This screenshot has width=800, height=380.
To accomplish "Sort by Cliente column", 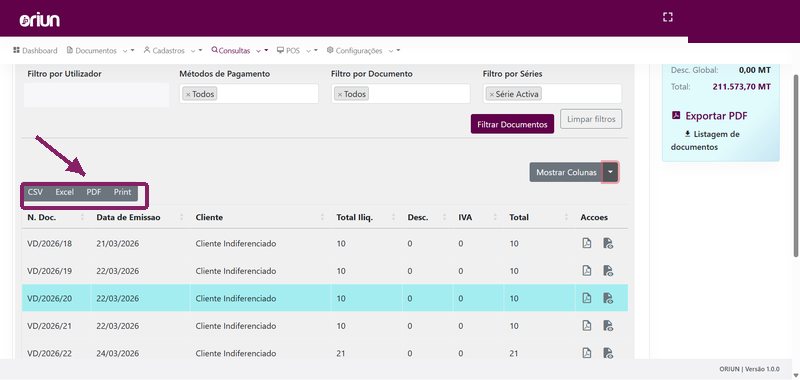I will [x=260, y=217].
